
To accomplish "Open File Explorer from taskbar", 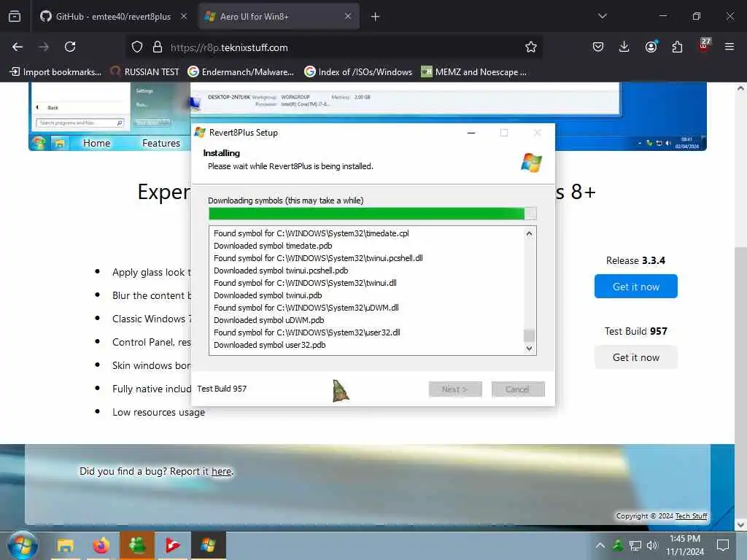I will coord(65,545).
